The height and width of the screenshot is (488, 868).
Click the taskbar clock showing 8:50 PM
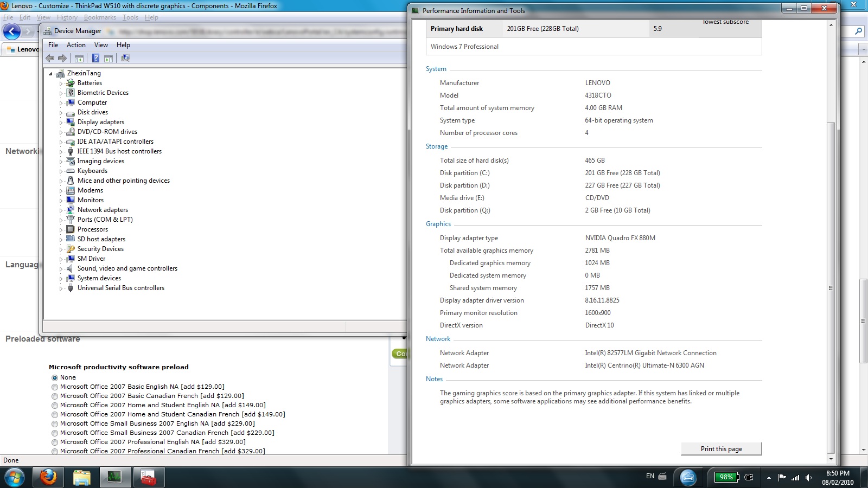pyautogui.click(x=838, y=477)
